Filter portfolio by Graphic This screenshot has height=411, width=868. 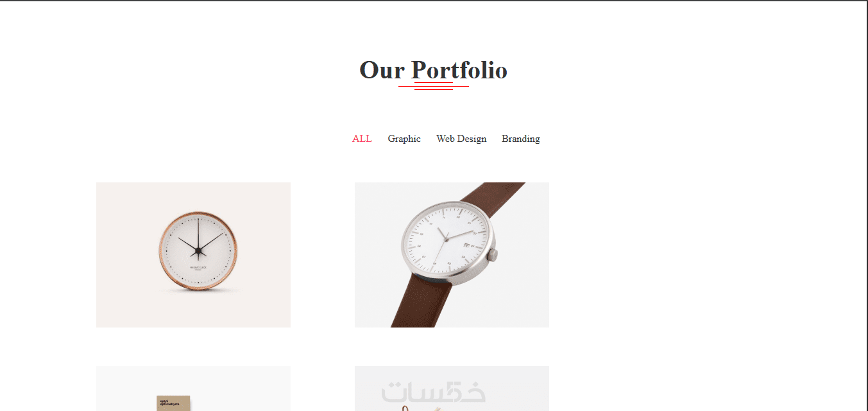(x=404, y=139)
